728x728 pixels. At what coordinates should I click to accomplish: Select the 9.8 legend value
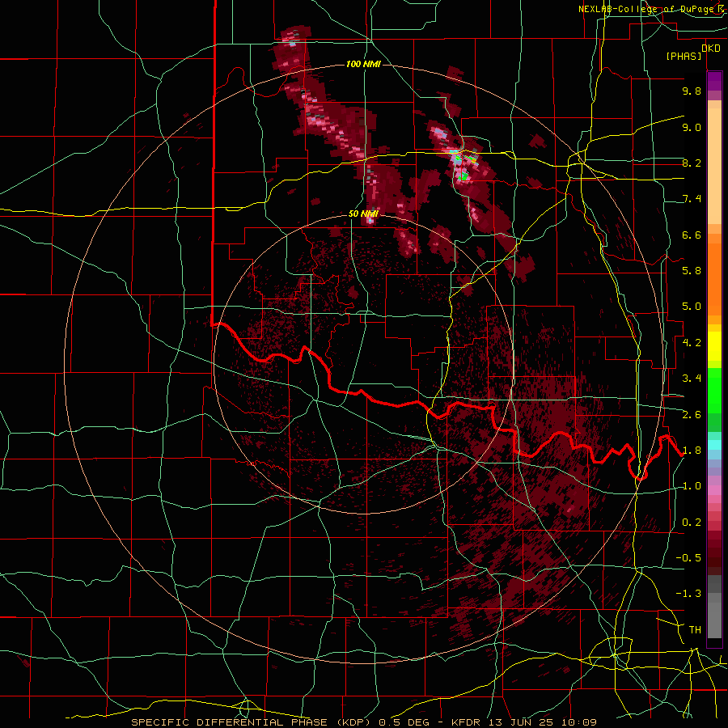pyautogui.click(x=692, y=91)
